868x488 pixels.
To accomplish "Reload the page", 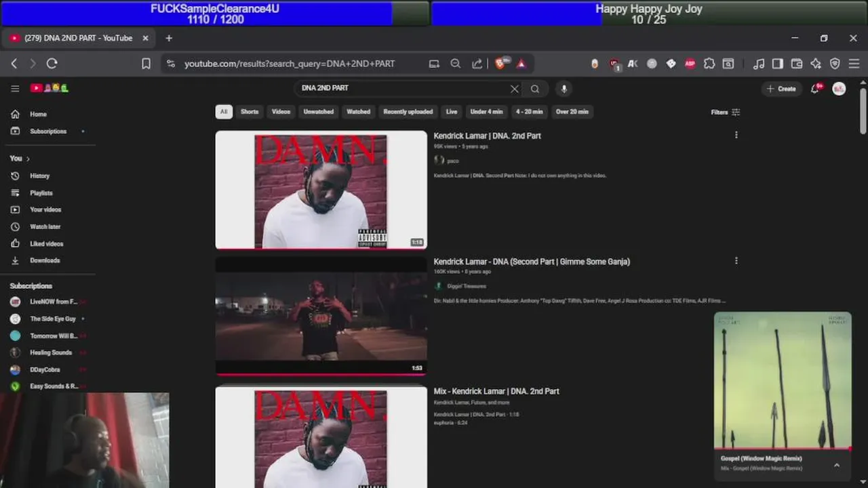I will (x=52, y=64).
